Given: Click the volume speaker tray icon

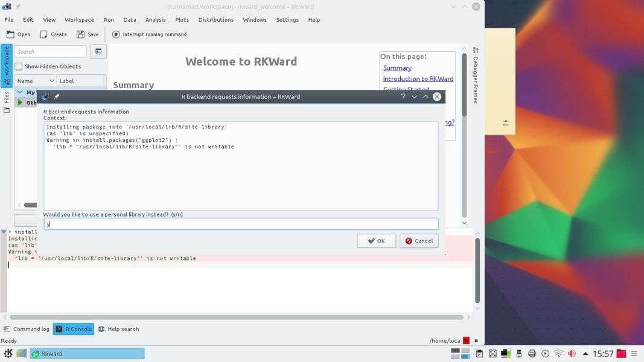Looking at the screenshot, I should pyautogui.click(x=571, y=354).
